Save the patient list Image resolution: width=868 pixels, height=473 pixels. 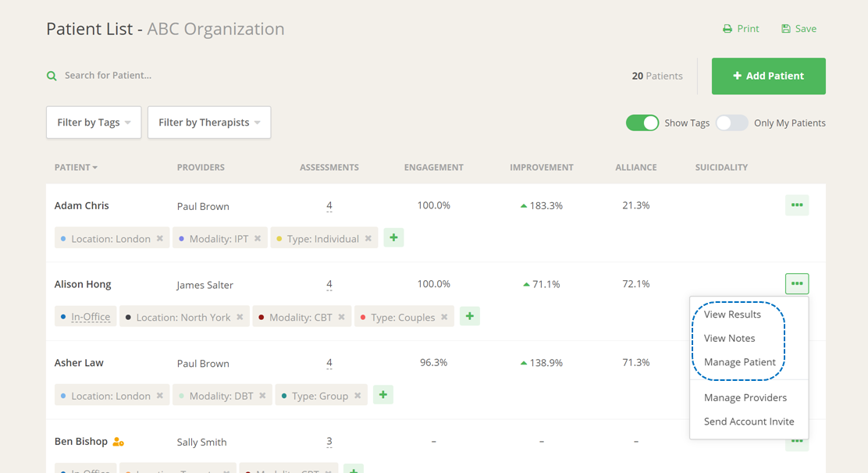point(798,28)
